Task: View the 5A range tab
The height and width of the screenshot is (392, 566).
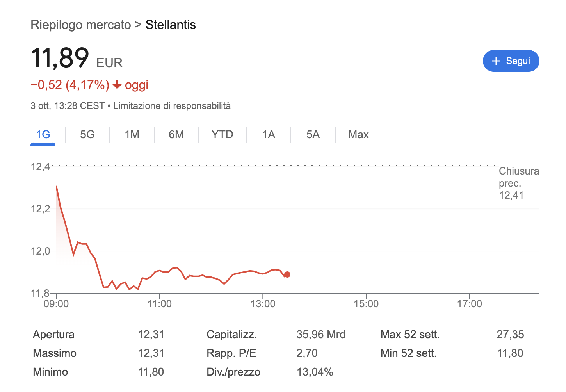Action: [313, 135]
